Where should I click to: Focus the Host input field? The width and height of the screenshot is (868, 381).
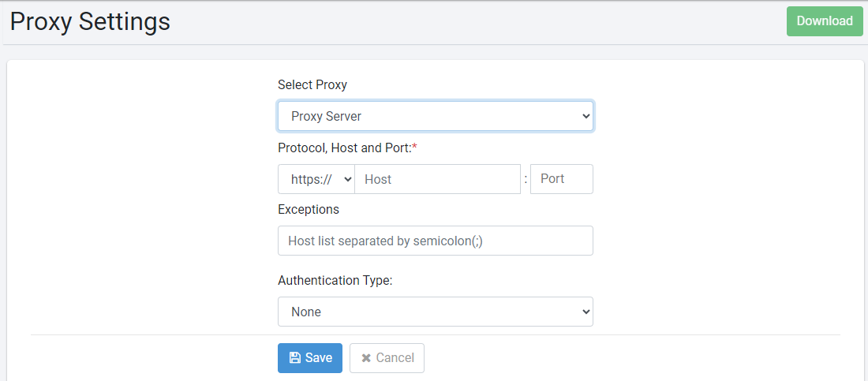click(x=437, y=179)
